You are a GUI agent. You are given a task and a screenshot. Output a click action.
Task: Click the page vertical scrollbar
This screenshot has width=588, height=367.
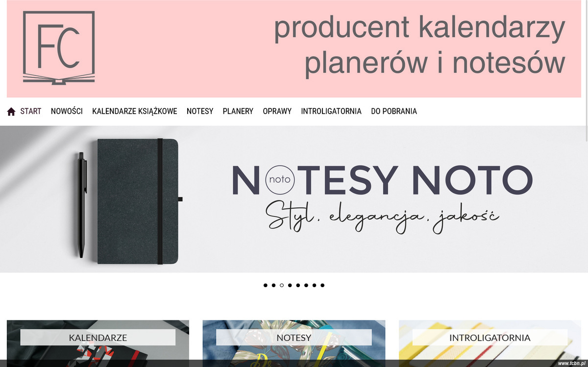coord(586,183)
